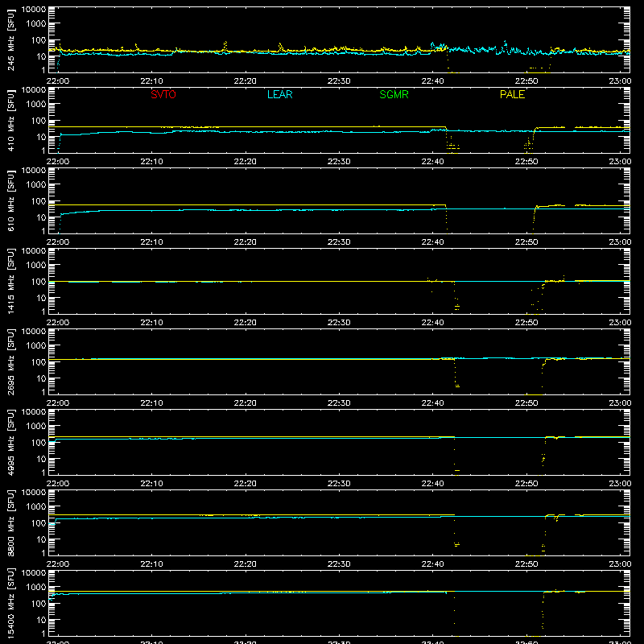The image size is (644, 644).
Task: Click 22:00 time label under 610 MHz panel
Action: point(57,242)
